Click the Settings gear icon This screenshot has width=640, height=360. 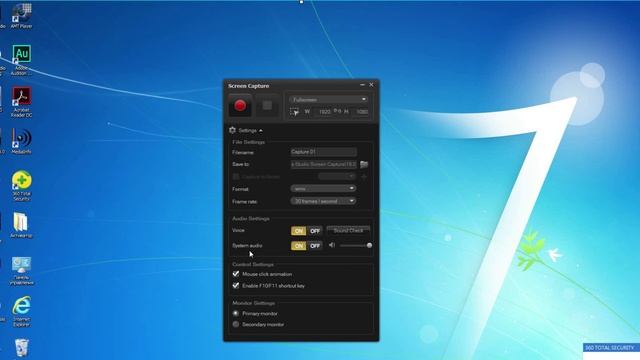(232, 130)
